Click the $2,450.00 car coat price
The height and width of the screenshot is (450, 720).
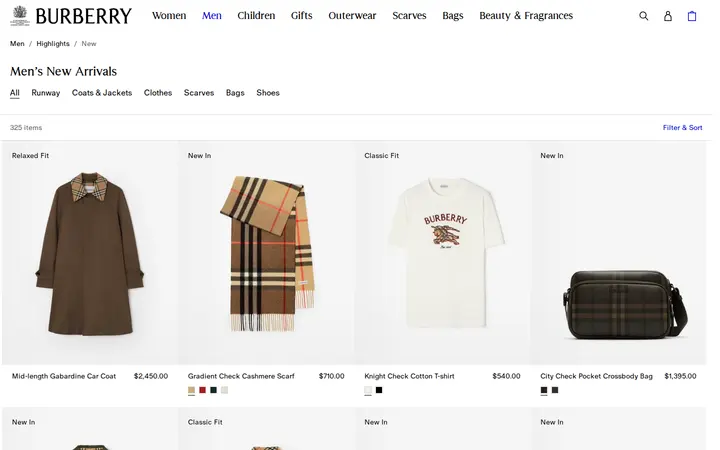click(x=151, y=376)
